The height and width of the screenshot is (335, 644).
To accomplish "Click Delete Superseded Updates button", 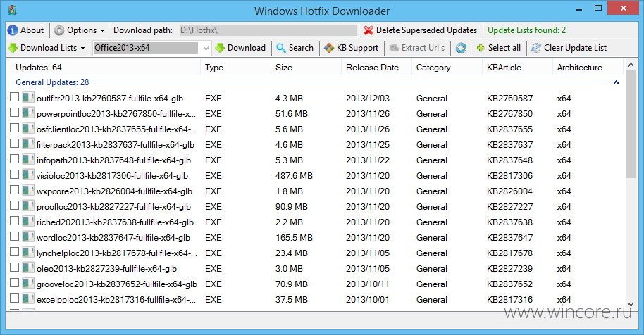I will tap(420, 30).
